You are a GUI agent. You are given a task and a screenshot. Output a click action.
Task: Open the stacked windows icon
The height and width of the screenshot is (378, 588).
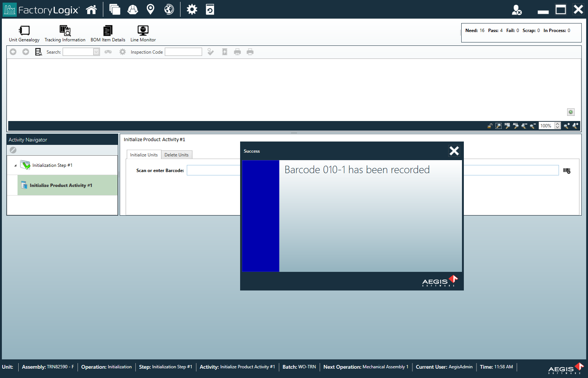tap(115, 9)
